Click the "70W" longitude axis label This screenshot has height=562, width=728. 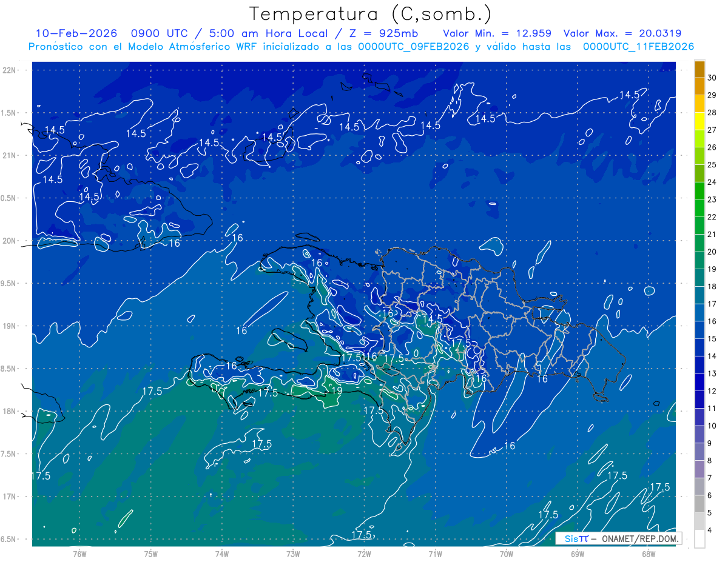[x=507, y=554]
